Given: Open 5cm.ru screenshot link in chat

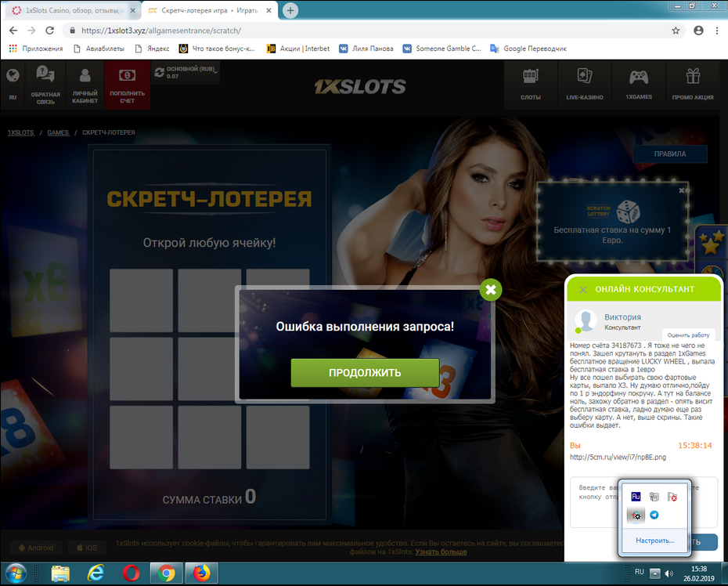Looking at the screenshot, I should 618,458.
